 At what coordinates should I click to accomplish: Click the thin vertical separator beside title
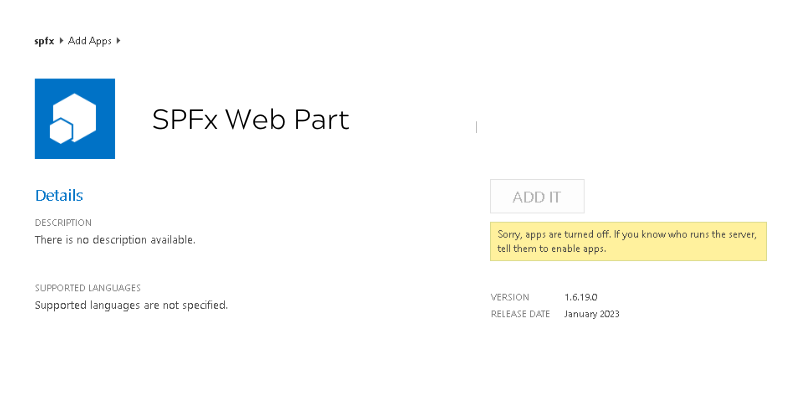point(476,127)
